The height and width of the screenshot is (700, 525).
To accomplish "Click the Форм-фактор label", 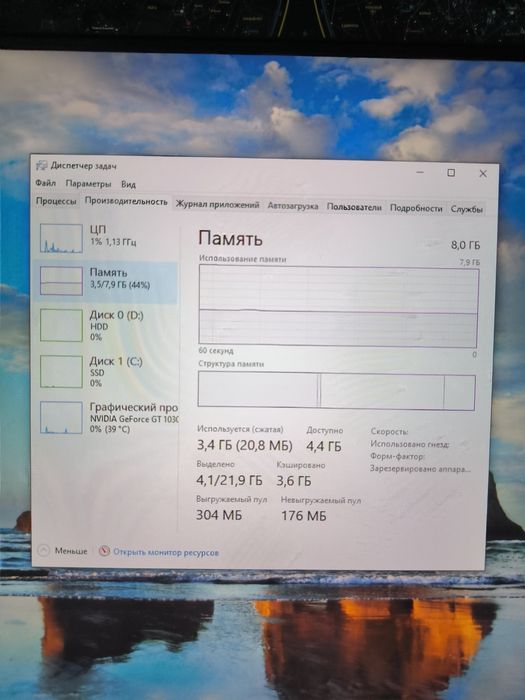I will (397, 456).
